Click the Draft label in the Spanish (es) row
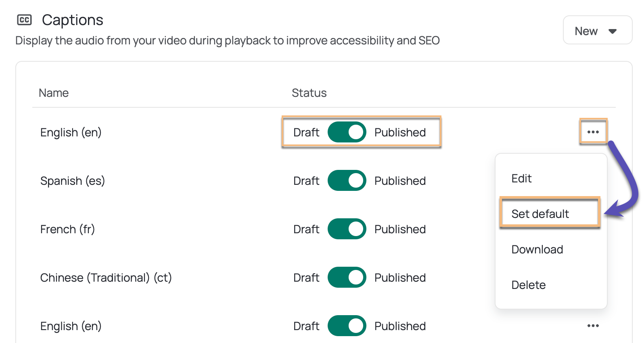Screen dimensions: 644x343 click(306, 181)
